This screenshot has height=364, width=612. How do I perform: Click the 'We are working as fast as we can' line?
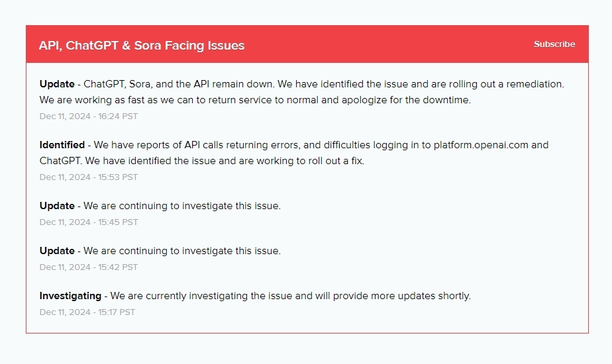[255, 101]
